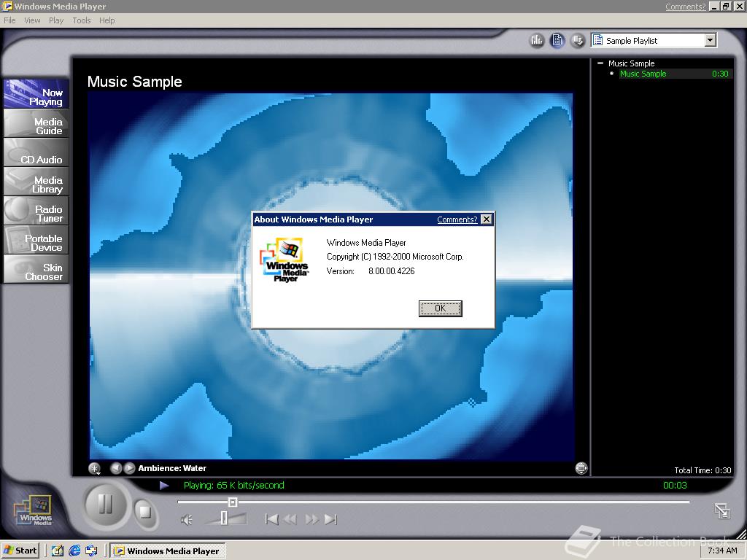Toggle the shuffle icon

(x=578, y=41)
